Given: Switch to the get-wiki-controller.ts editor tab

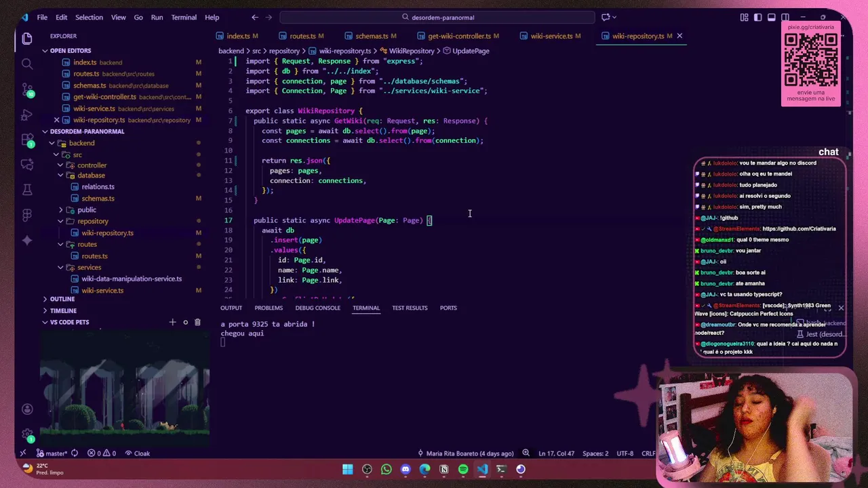Looking at the screenshot, I should 459,36.
